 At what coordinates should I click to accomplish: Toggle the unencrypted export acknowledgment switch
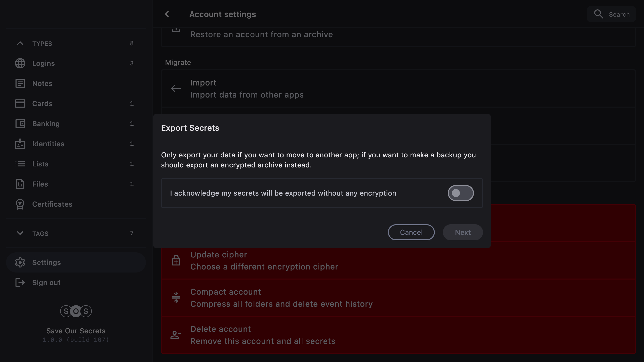(x=461, y=193)
